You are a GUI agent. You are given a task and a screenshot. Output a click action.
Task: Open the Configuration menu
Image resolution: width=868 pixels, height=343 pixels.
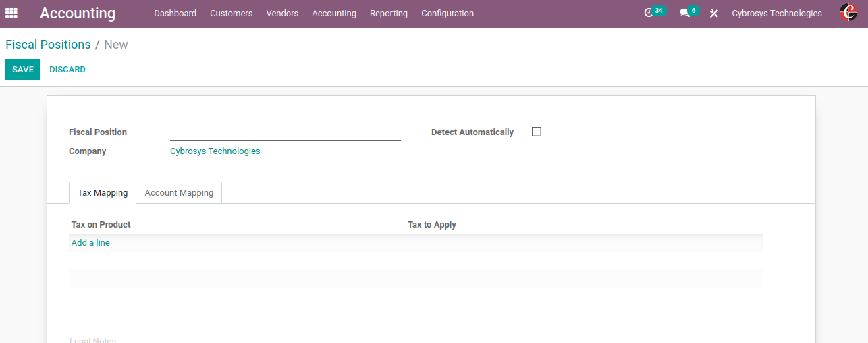point(447,14)
